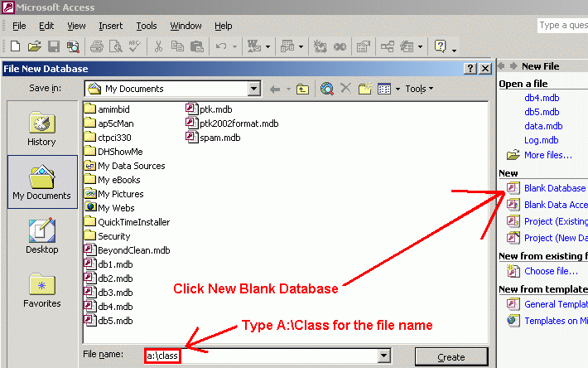
Task: Open the More files link
Action: [547, 155]
